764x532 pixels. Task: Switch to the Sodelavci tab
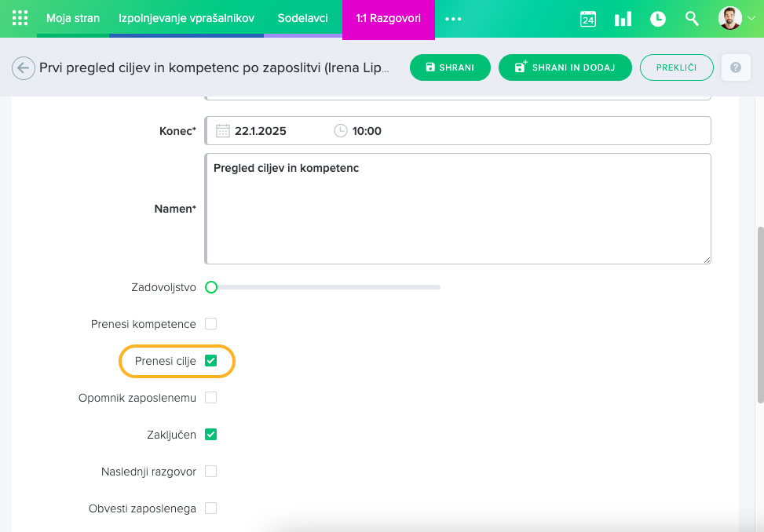tap(302, 18)
